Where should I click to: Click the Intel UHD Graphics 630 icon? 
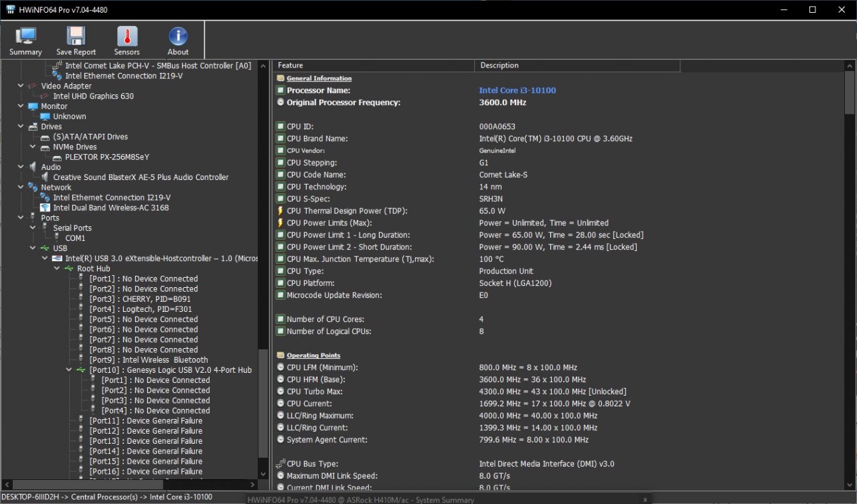46,96
